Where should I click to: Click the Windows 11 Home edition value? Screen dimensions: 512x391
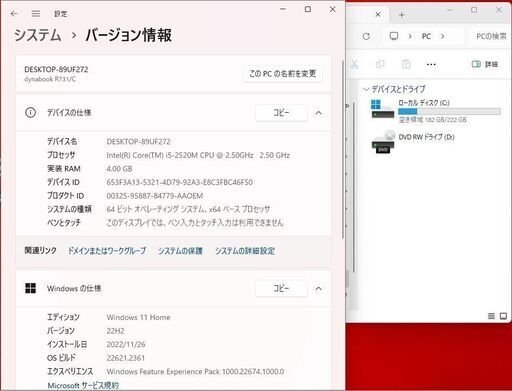(x=138, y=317)
